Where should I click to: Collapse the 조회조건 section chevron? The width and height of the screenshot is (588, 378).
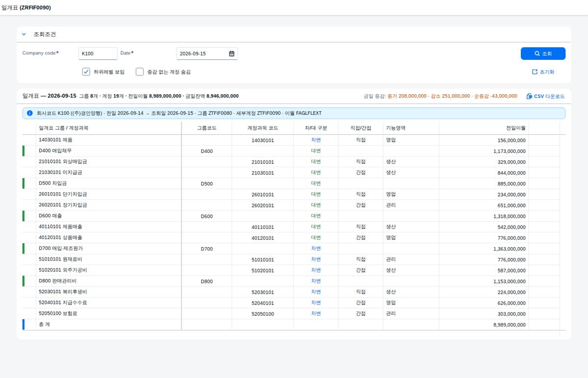point(24,34)
